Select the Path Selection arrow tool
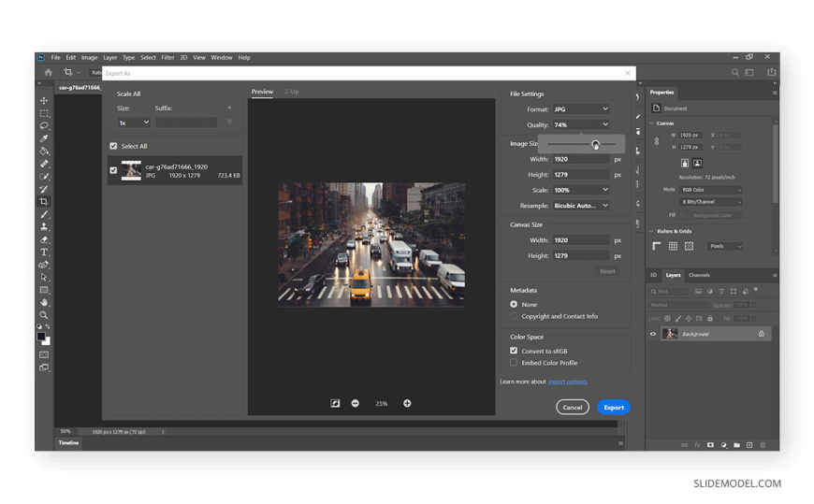The image size is (814, 504). (44, 277)
